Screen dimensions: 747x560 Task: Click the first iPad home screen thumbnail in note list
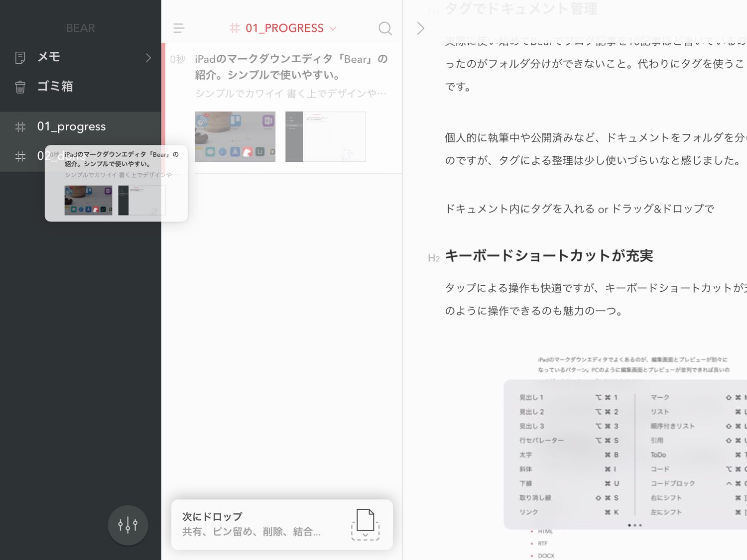(x=235, y=136)
